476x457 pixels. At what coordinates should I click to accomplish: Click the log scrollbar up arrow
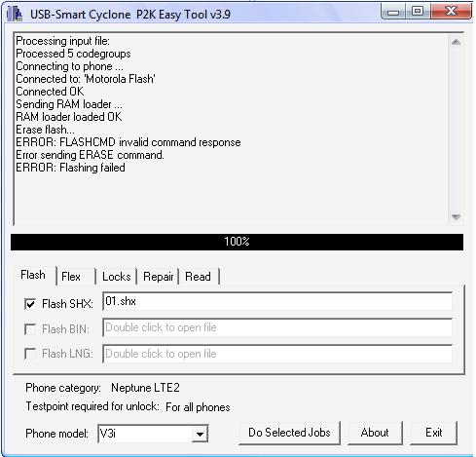click(456, 42)
